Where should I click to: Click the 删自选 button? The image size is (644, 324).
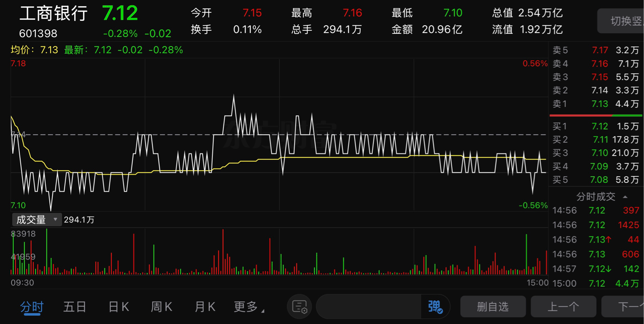point(493,307)
